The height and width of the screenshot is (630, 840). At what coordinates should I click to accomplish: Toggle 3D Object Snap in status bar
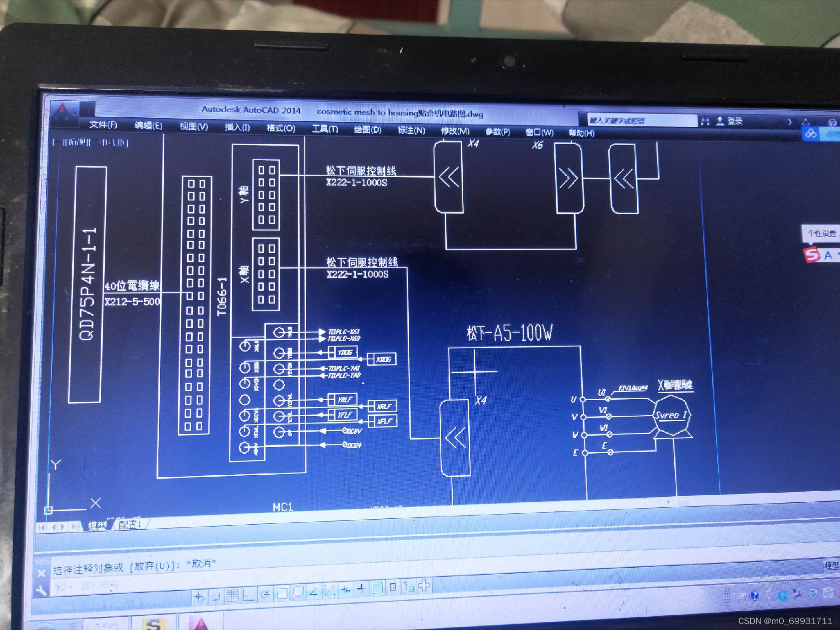(298, 593)
